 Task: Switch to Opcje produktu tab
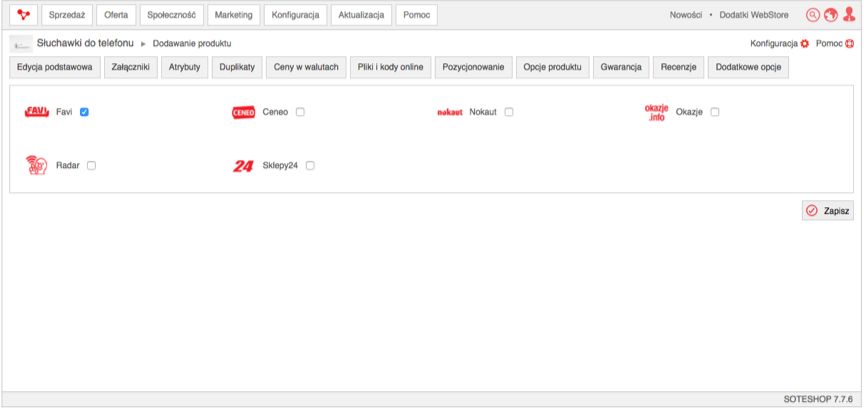coord(553,67)
